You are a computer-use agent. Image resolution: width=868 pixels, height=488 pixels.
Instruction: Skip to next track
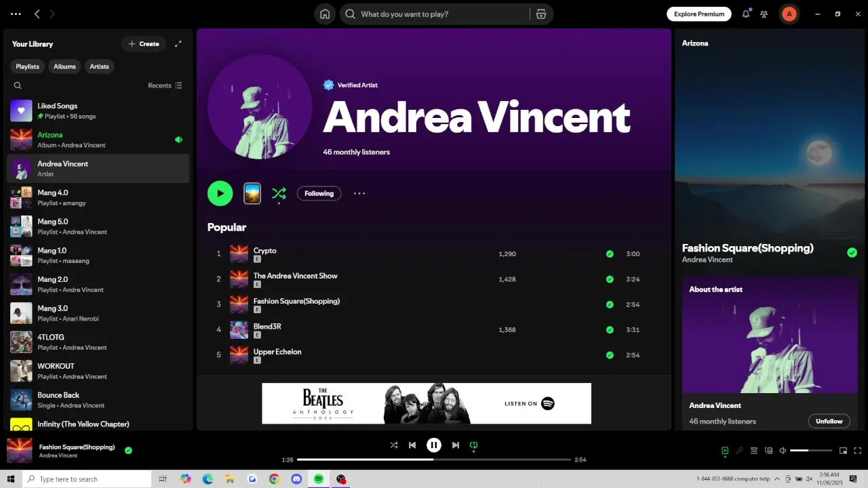pos(456,445)
